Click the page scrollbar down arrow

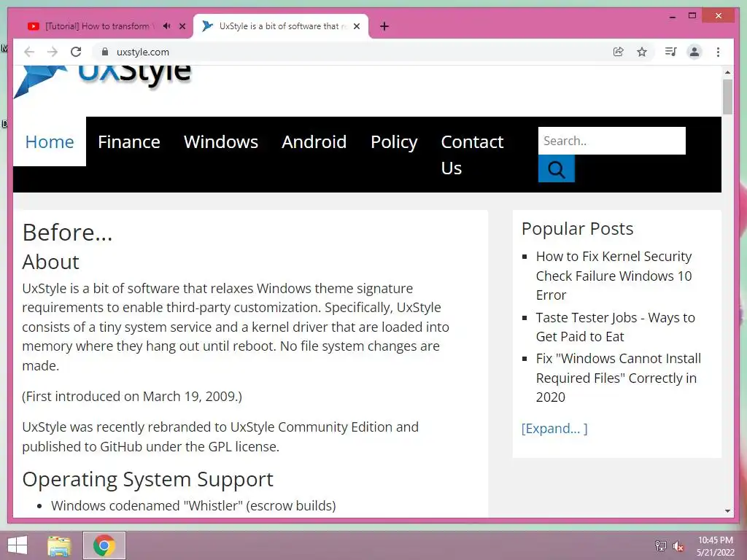click(x=727, y=511)
